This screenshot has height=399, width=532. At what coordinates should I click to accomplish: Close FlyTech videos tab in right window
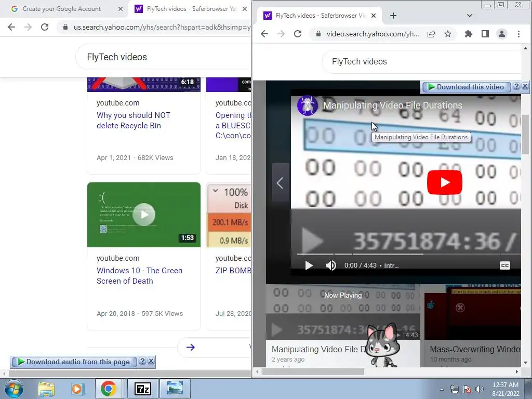point(373,16)
